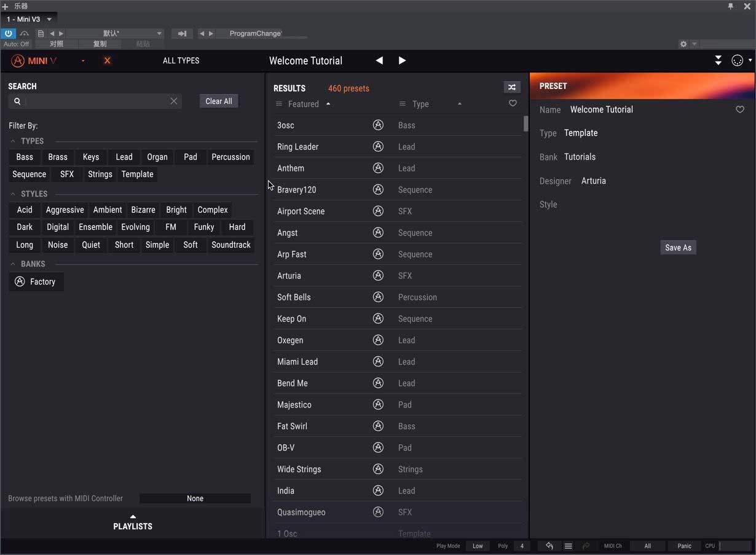Open the MIDI connector settings icon

click(738, 60)
